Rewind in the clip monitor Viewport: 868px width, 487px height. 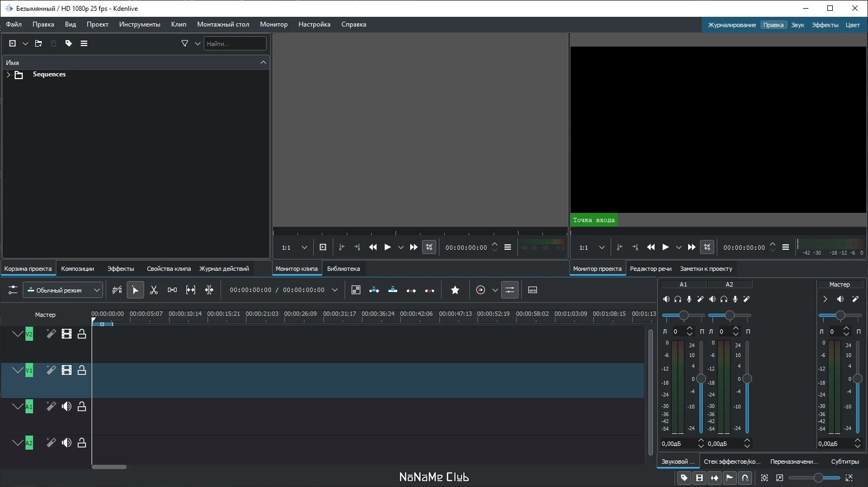(x=373, y=248)
